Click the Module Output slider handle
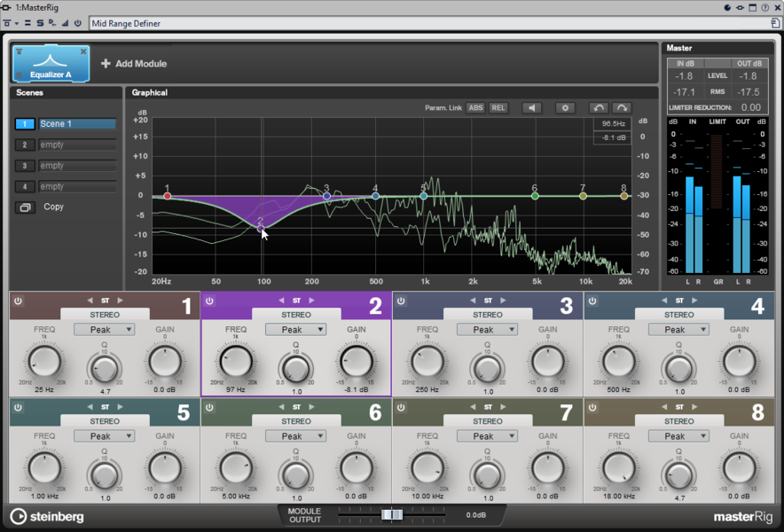The image size is (784, 532). click(x=392, y=514)
